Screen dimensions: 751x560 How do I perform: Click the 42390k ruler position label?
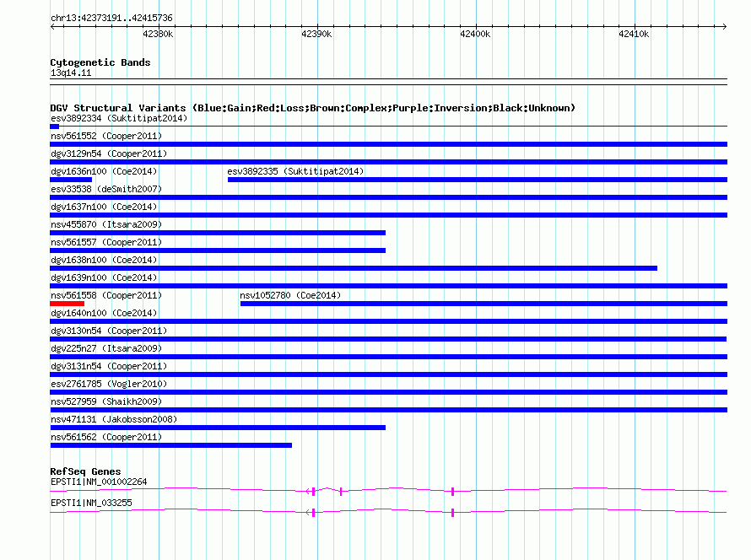[x=316, y=34]
